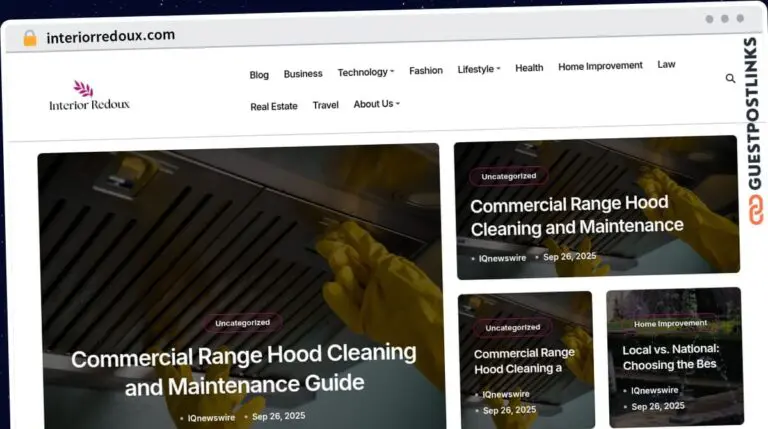Open the Real Estate section
The height and width of the screenshot is (429, 768).
coord(274,106)
